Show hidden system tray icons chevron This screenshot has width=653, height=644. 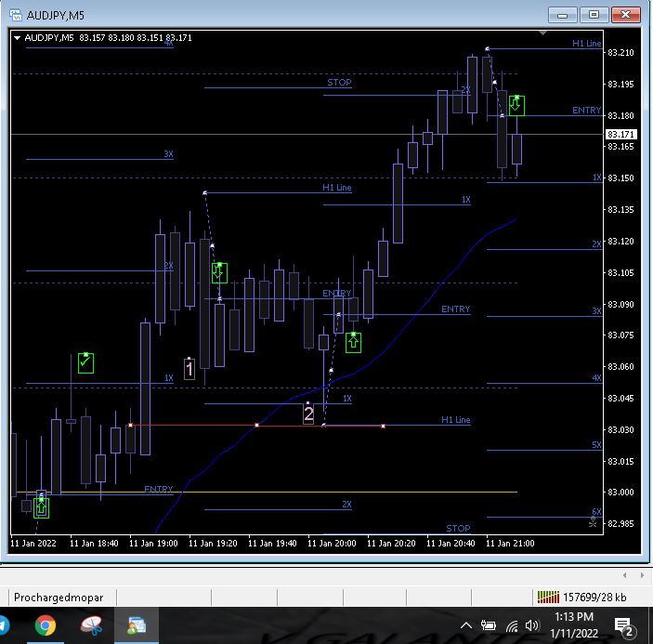click(x=466, y=625)
